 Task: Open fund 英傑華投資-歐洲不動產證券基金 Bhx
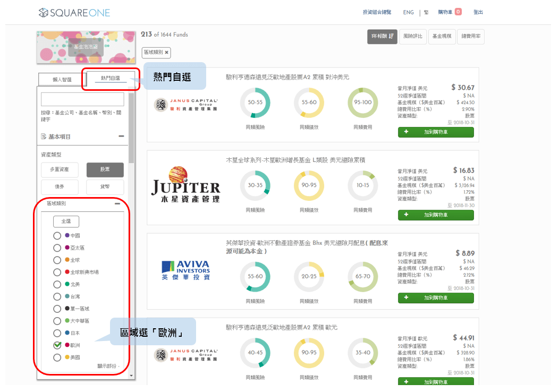307,247
